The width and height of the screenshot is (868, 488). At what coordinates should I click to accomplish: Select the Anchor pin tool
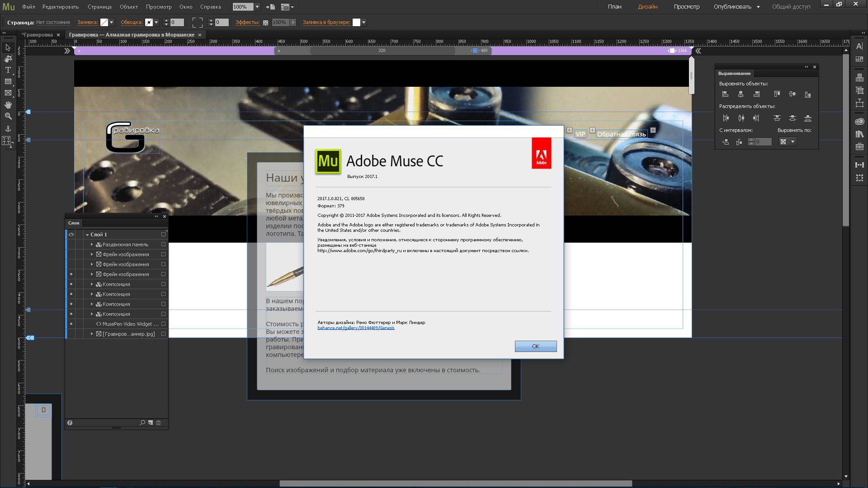click(x=8, y=129)
